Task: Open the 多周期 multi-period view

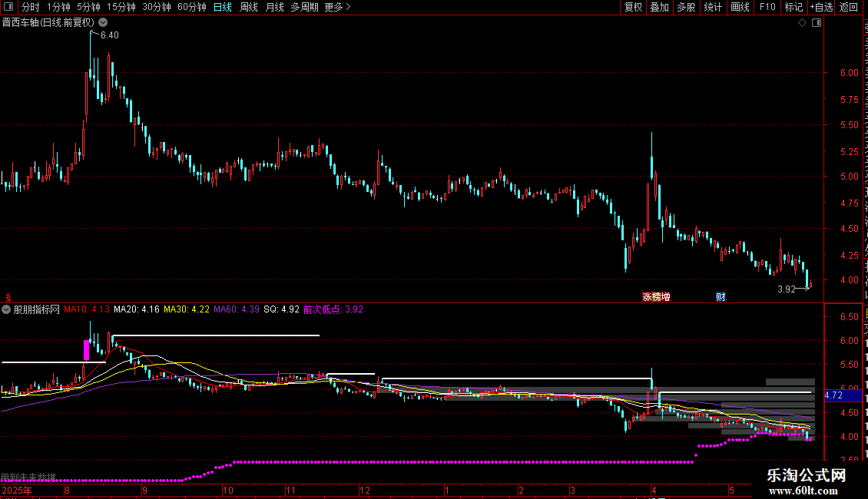Action: [x=304, y=7]
